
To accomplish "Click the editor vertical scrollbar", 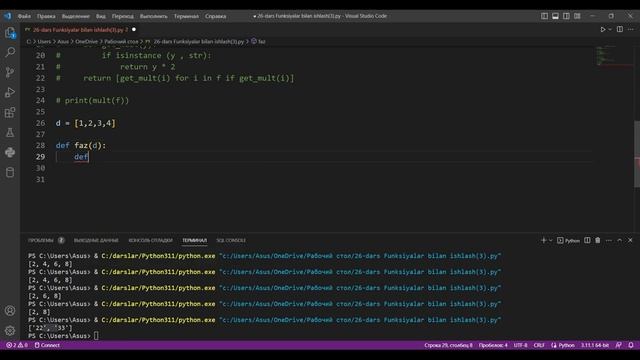I will point(637,154).
